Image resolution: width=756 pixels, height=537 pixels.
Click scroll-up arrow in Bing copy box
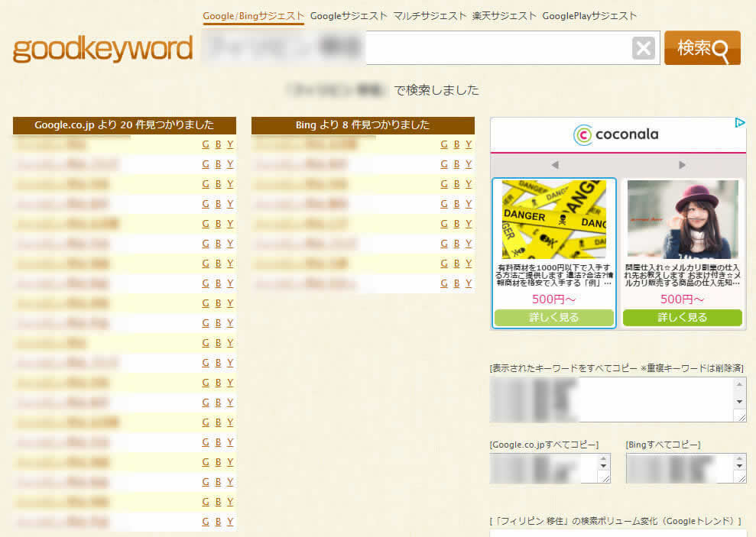pyautogui.click(x=739, y=459)
